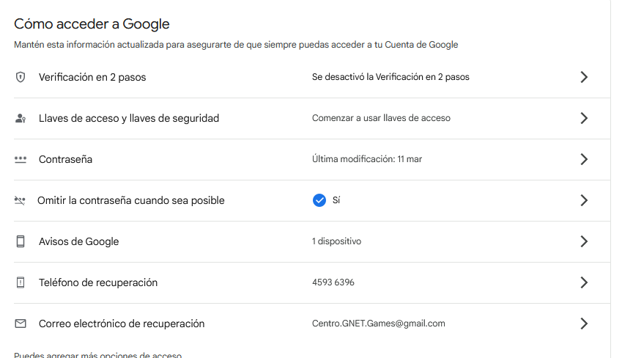Click the shield icon beside Verificación en 2 pasos
The height and width of the screenshot is (358, 644).
(21, 77)
